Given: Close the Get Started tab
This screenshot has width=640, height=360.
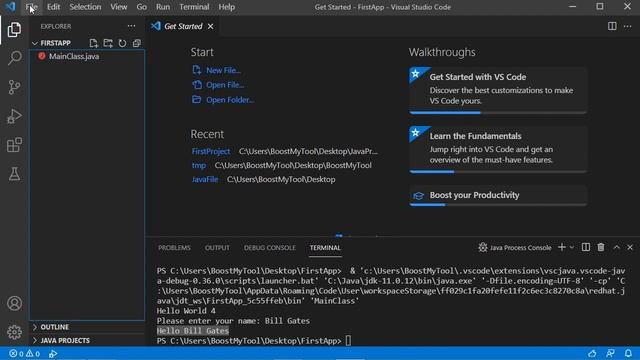Looking at the screenshot, I should (x=211, y=27).
